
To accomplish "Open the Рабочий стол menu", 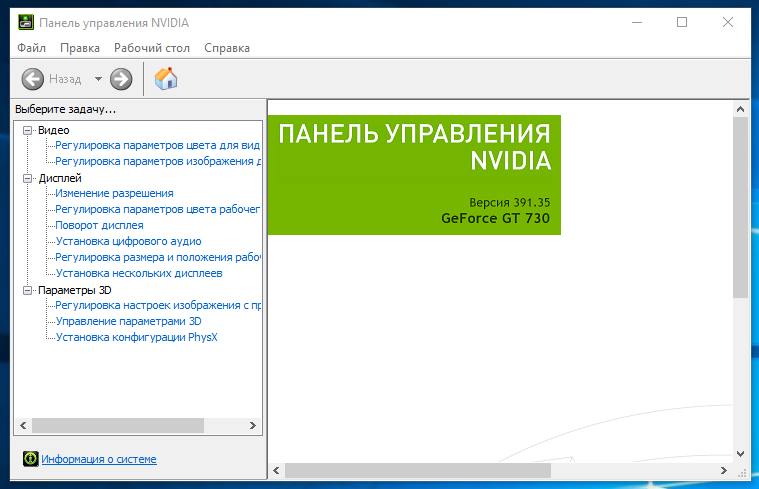I will click(x=152, y=48).
